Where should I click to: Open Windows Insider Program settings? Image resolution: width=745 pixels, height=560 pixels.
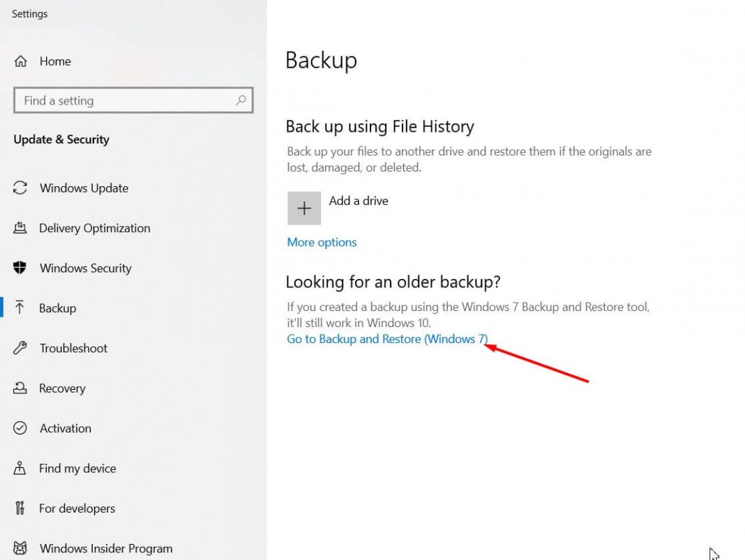coord(106,548)
